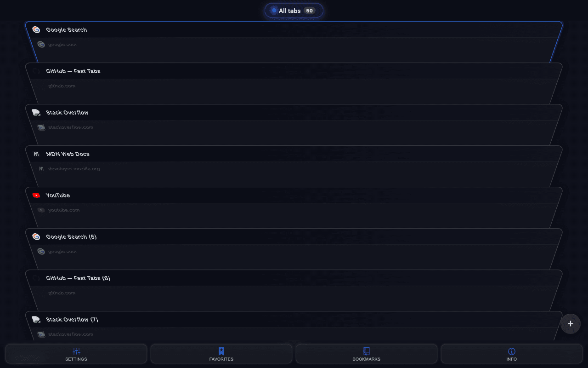Select the 'Stack Overflow (7)' tab title
Screen dimensions: 588x368
click(x=72, y=320)
